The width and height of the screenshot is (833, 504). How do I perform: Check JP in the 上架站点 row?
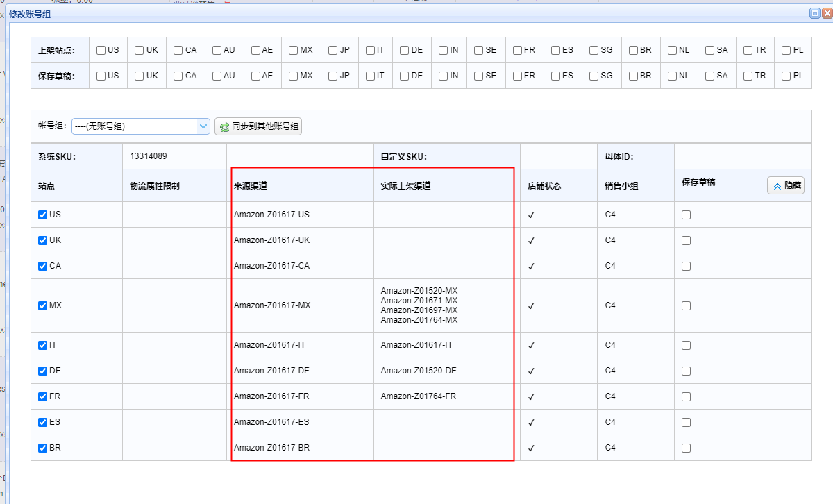click(x=333, y=50)
